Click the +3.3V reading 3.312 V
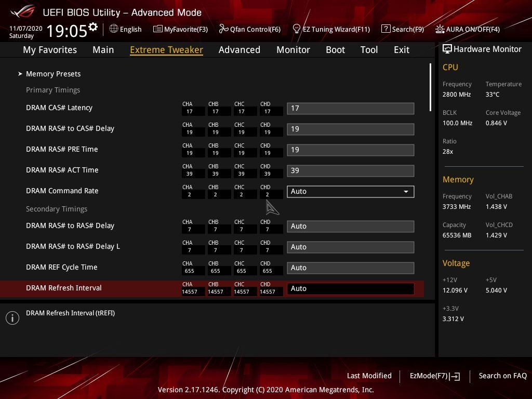This screenshot has height=399, width=532. [453, 319]
